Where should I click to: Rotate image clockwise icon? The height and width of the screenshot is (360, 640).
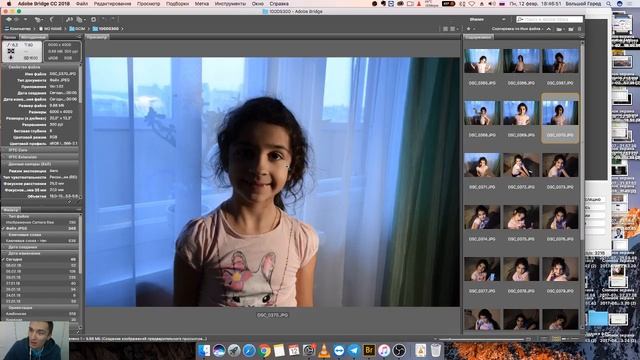[x=113, y=19]
